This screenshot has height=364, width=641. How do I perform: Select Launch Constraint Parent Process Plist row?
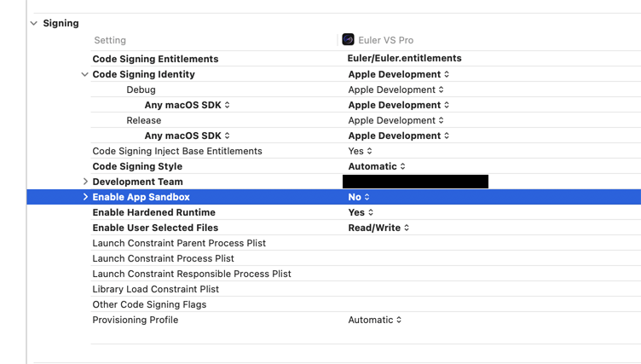click(x=179, y=243)
